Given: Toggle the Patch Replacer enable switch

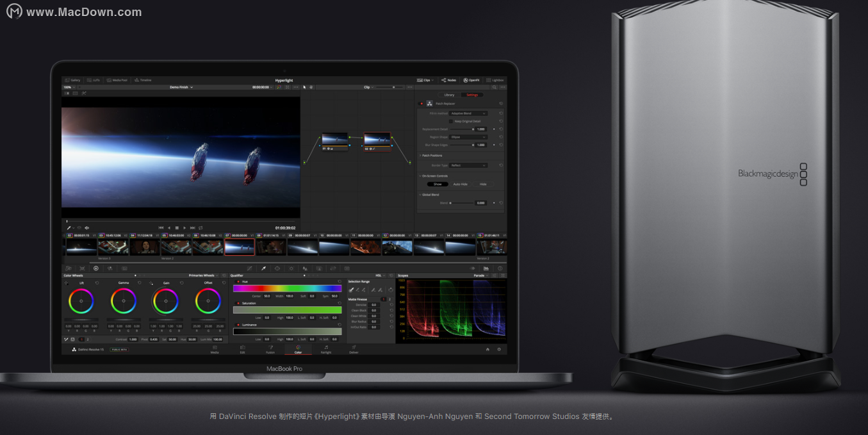Looking at the screenshot, I should pos(421,103).
